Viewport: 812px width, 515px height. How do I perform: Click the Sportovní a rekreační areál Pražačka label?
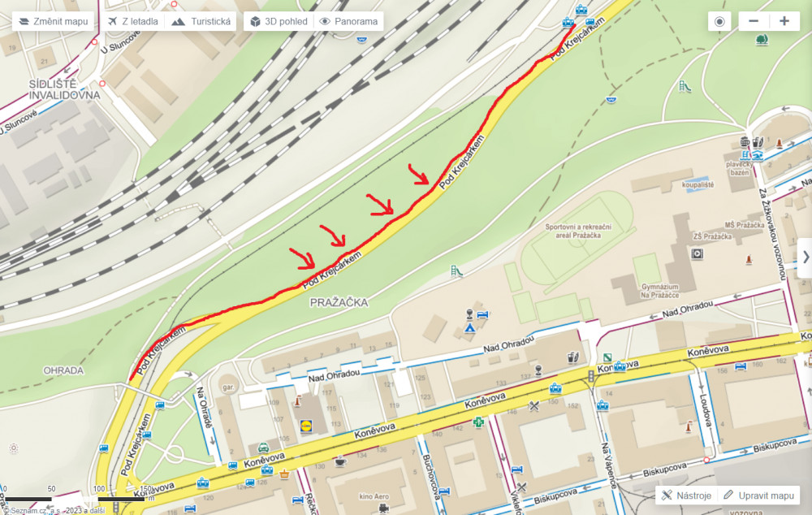tap(578, 231)
